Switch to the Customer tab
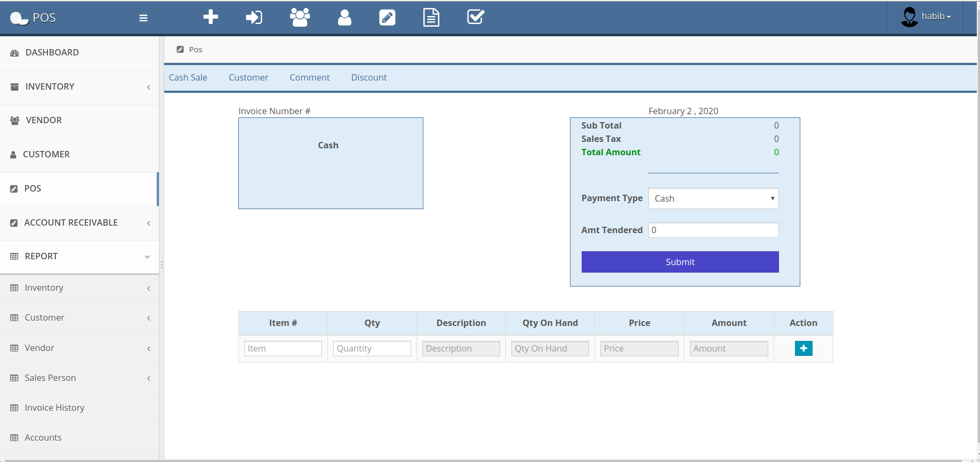The height and width of the screenshot is (462, 980). pos(248,78)
